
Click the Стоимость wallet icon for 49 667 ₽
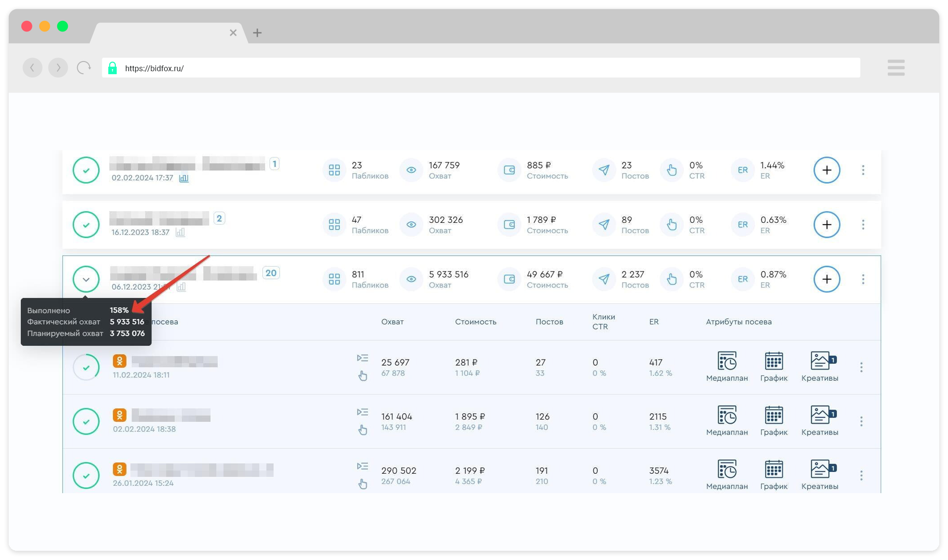click(x=509, y=279)
